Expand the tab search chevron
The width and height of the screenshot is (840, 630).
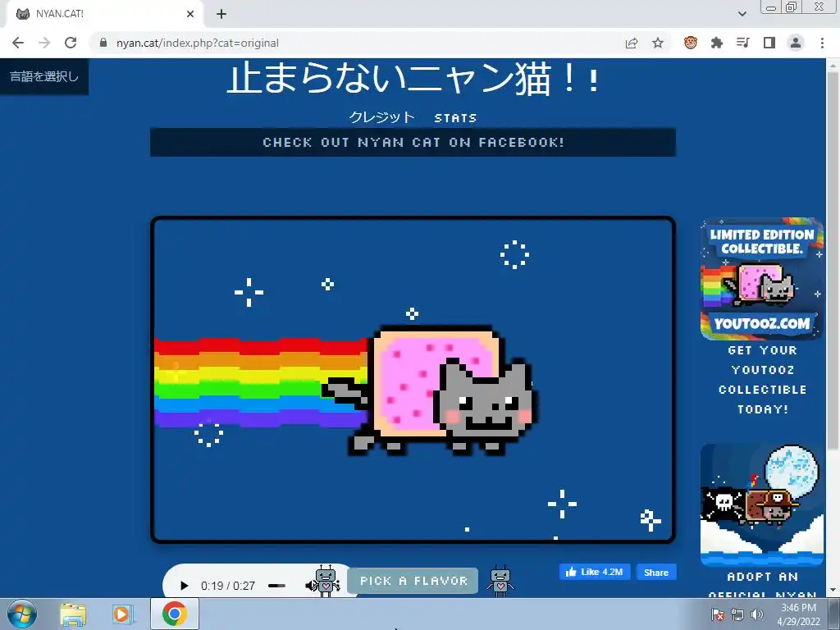tap(742, 14)
